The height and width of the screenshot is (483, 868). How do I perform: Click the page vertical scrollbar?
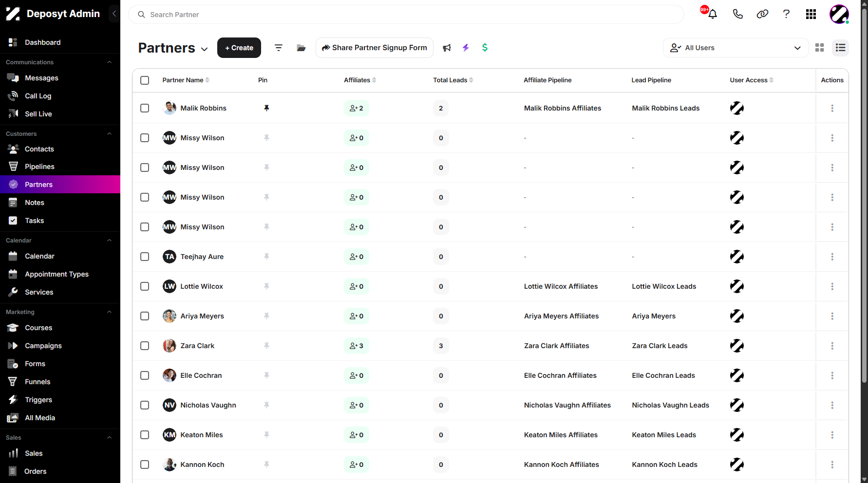(x=865, y=195)
